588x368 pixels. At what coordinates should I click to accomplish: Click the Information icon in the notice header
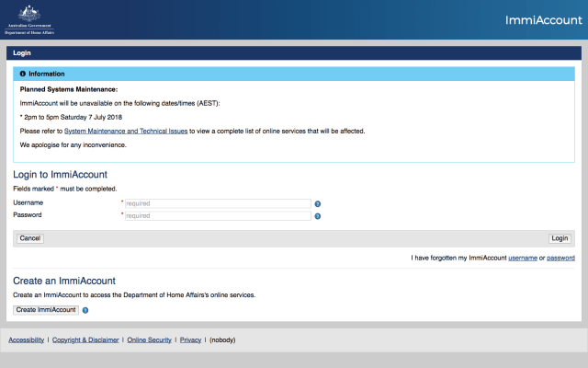coord(22,74)
